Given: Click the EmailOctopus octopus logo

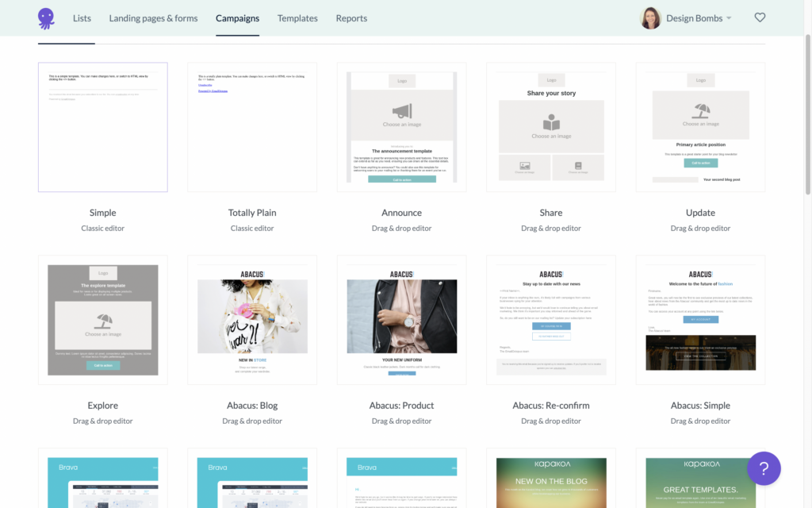Looking at the screenshot, I should tap(46, 18).
